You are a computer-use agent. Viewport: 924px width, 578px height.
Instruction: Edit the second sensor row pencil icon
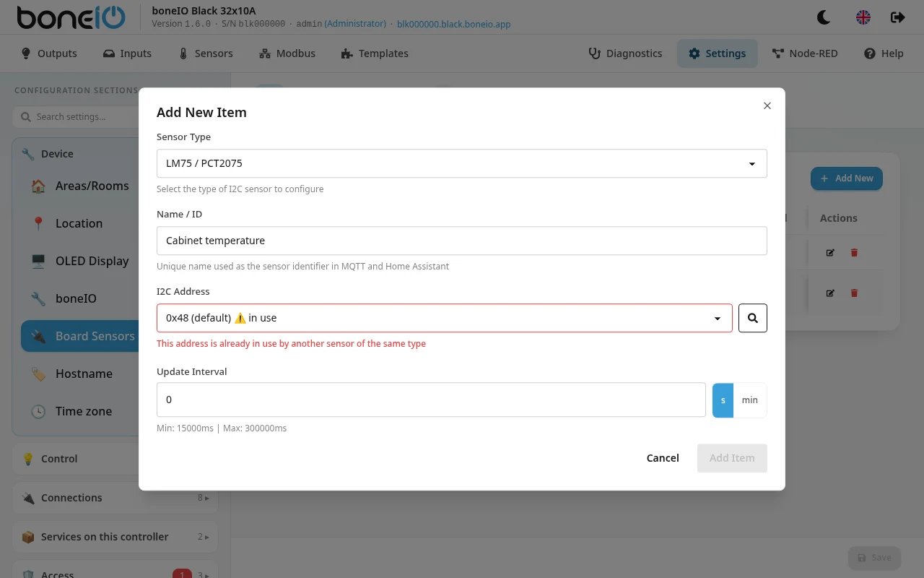tap(830, 293)
